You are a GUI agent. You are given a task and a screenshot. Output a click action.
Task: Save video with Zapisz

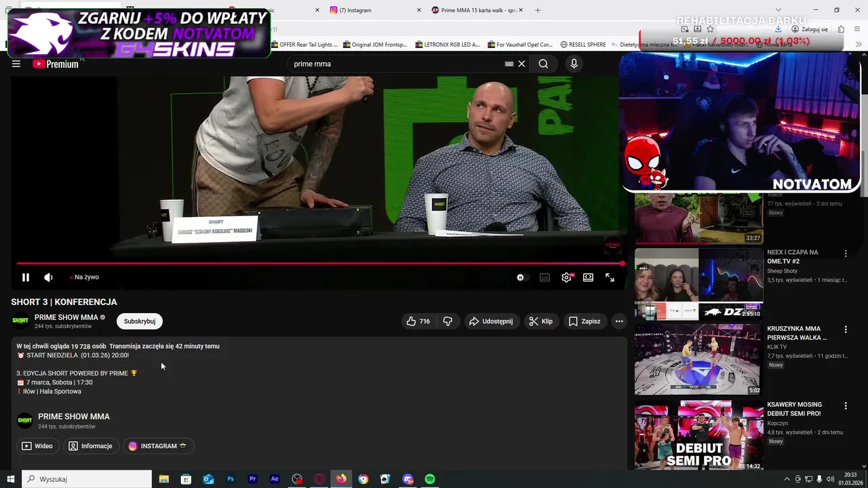[x=584, y=321]
